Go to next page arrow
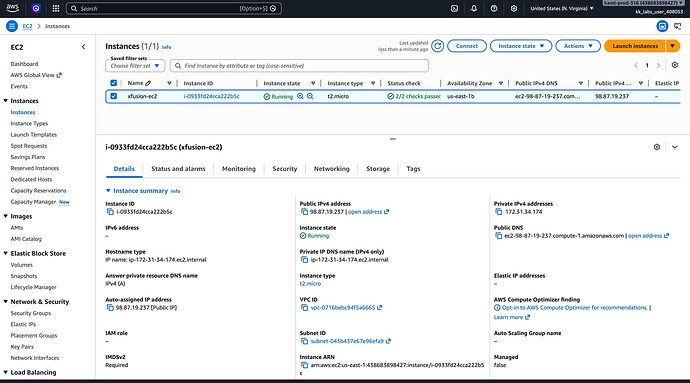690x383 pixels. [658, 65]
